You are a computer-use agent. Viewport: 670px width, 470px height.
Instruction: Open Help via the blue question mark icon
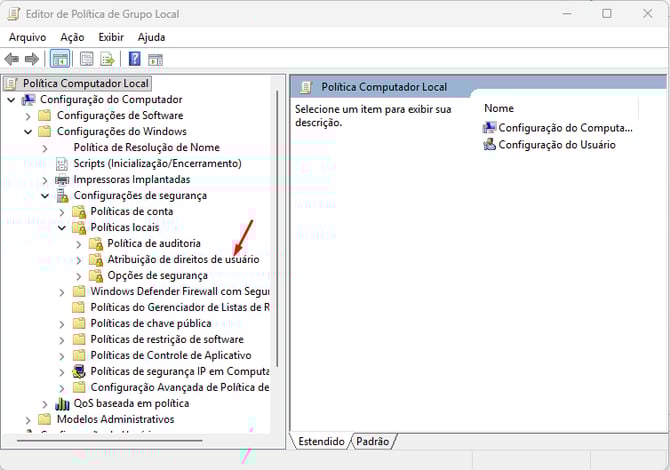pos(135,59)
